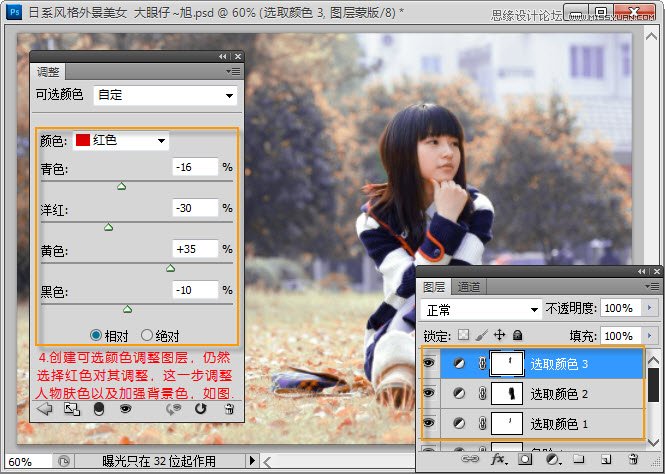Open the status bar info arrow menu
The image size is (665, 474).
click(x=253, y=460)
